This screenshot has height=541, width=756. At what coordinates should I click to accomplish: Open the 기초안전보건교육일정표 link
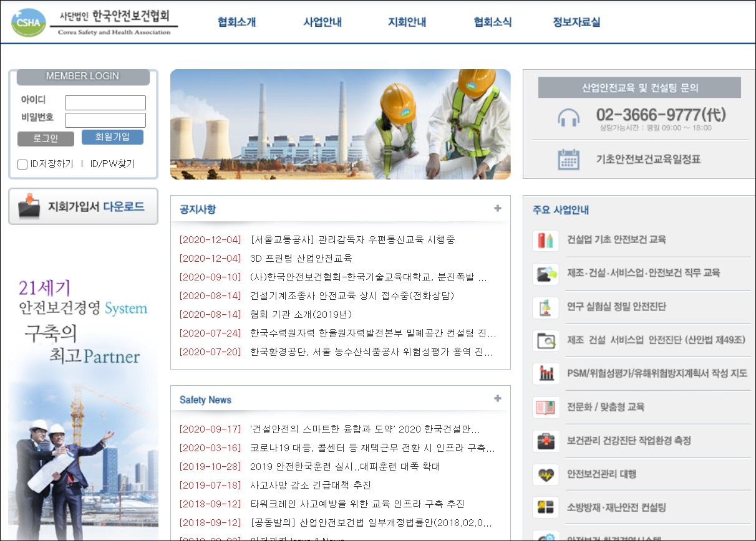(648, 159)
